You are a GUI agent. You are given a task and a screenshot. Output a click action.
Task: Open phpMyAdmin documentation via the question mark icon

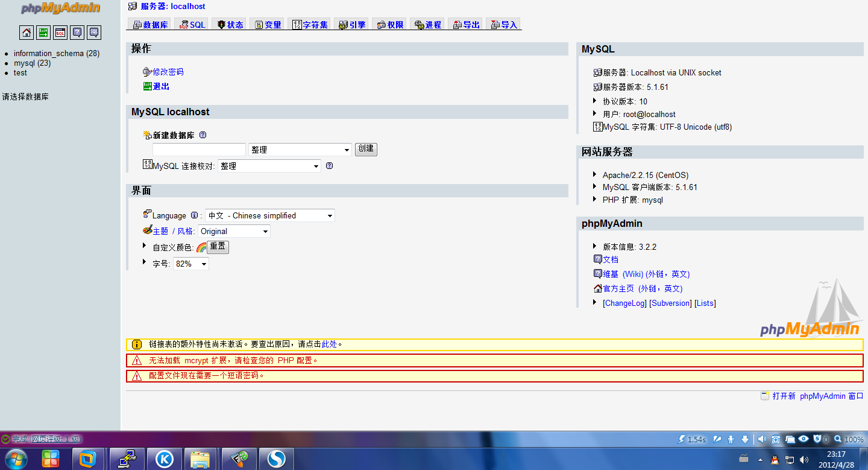(77, 33)
